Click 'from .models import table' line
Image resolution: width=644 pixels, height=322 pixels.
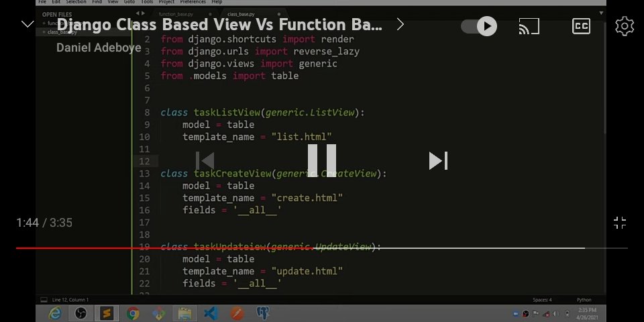coord(229,76)
